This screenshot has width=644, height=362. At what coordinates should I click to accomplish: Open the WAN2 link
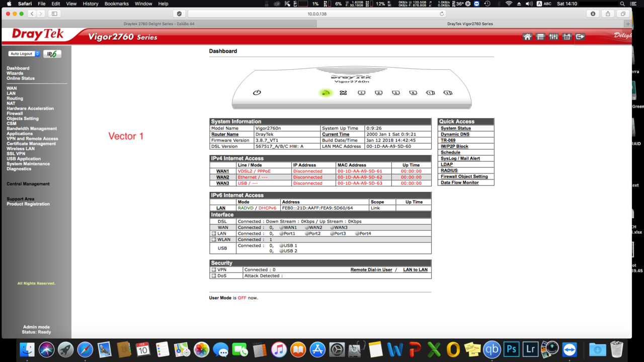pyautogui.click(x=223, y=177)
